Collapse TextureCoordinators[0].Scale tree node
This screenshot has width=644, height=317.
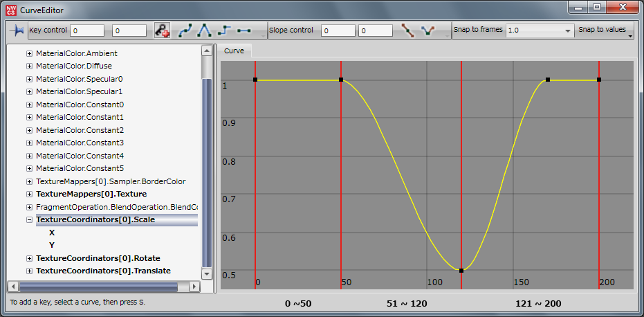pyautogui.click(x=29, y=220)
